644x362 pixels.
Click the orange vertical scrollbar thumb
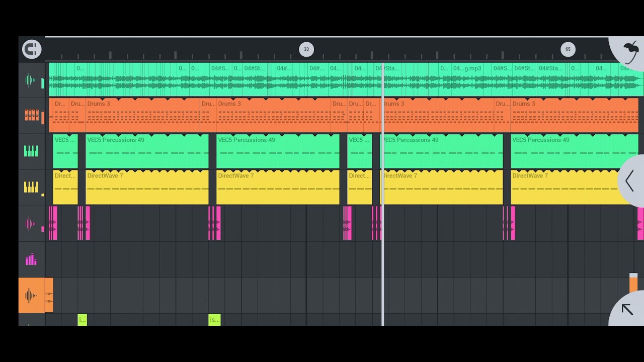coord(633,284)
